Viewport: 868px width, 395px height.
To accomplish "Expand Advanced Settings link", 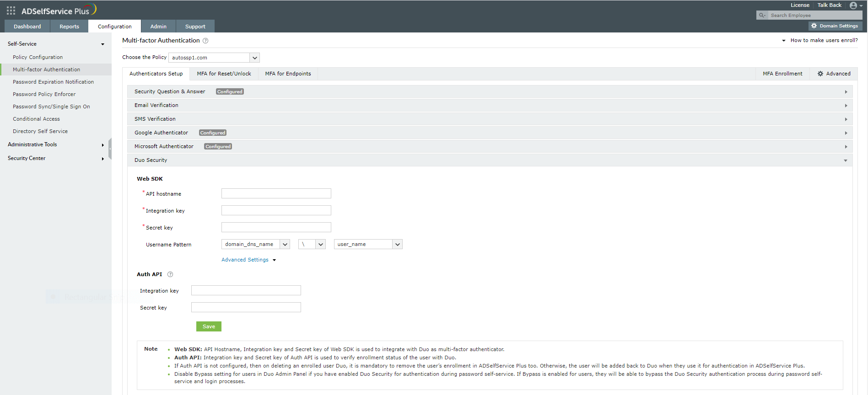I will [248, 260].
